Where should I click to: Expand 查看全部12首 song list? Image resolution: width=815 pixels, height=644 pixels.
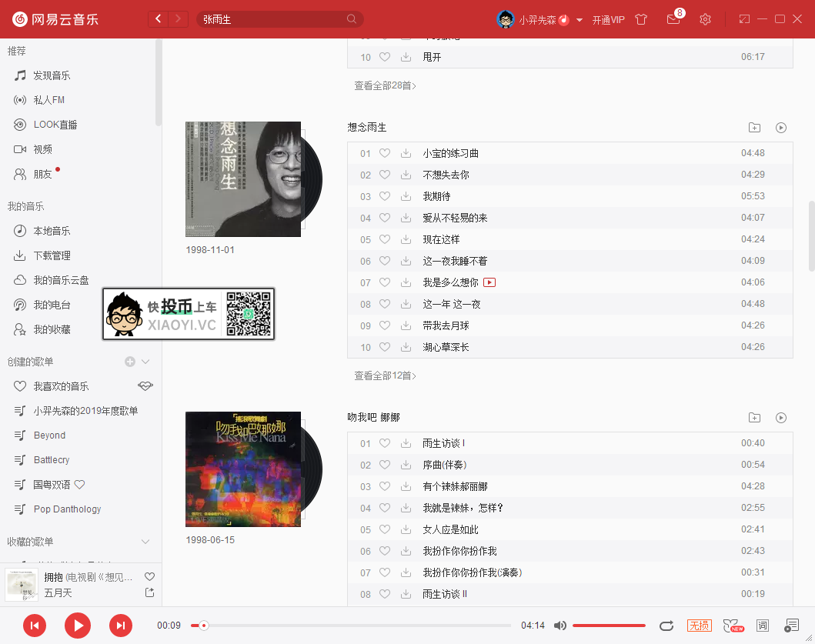click(385, 375)
